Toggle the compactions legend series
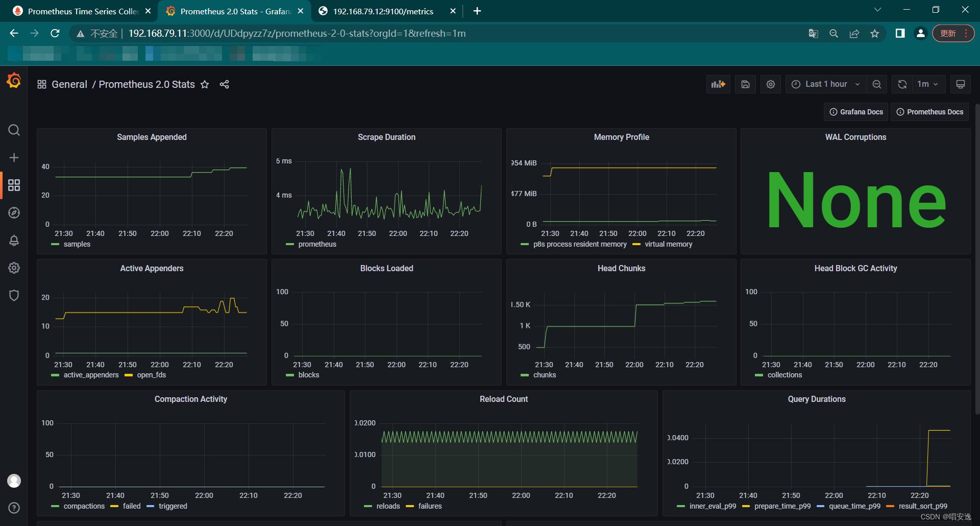This screenshot has width=980, height=526. point(84,506)
